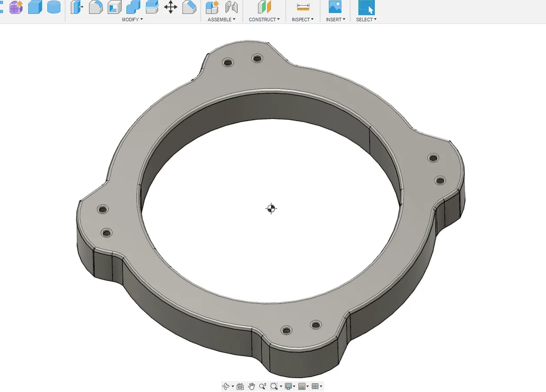Click the origin point marker in the ring

[x=271, y=208]
